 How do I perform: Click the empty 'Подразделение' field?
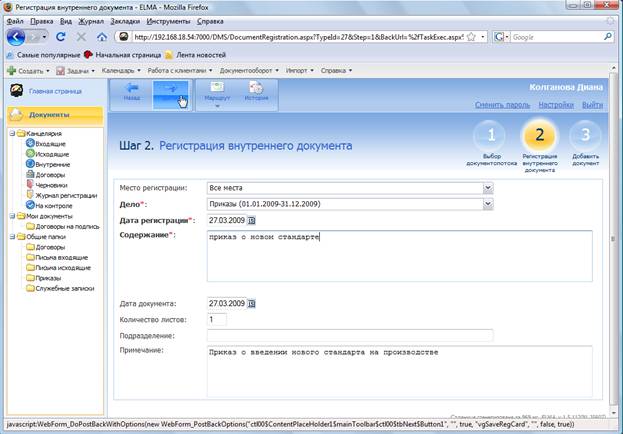coord(350,335)
